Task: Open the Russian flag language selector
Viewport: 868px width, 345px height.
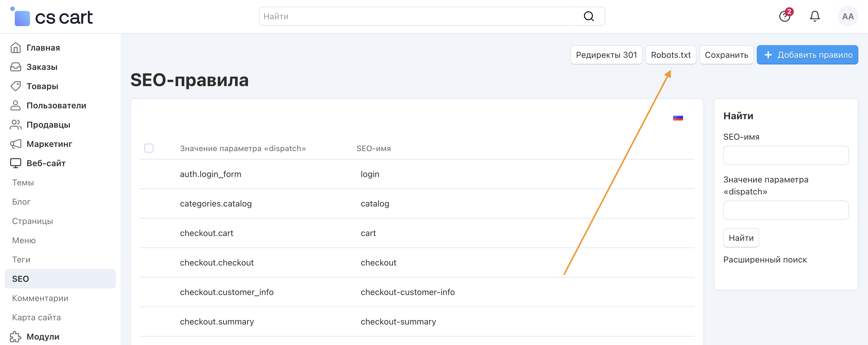Action: pyautogui.click(x=678, y=118)
